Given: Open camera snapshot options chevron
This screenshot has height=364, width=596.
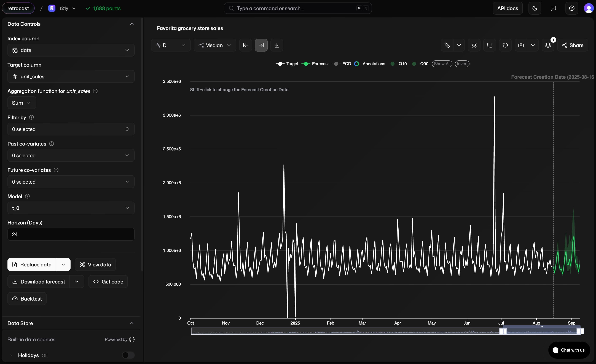Looking at the screenshot, I should [533, 45].
